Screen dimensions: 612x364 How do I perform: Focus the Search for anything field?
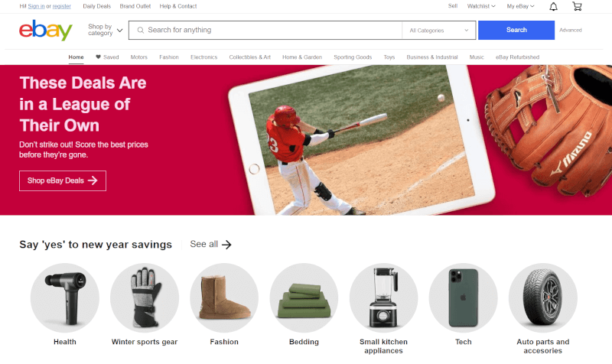click(265, 30)
